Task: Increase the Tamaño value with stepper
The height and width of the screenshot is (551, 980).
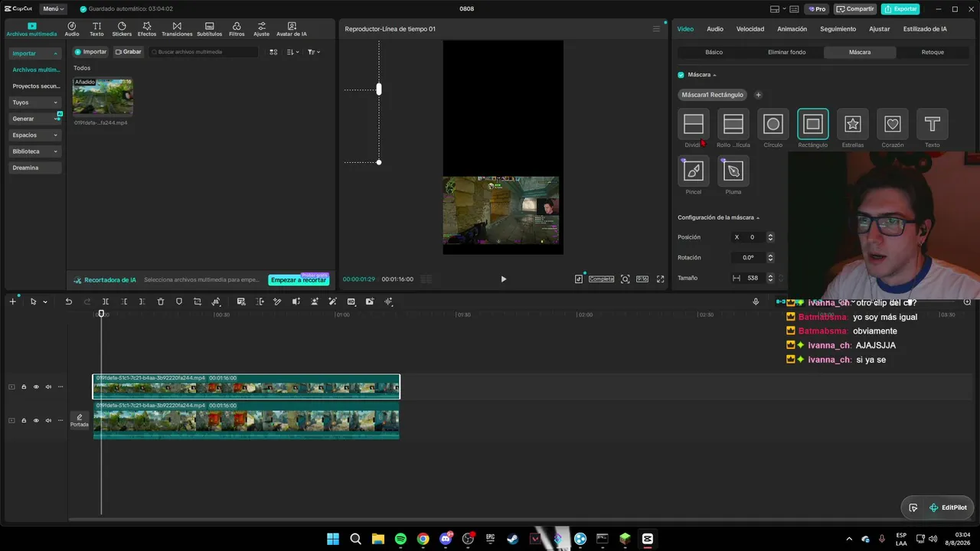Action: [770, 275]
